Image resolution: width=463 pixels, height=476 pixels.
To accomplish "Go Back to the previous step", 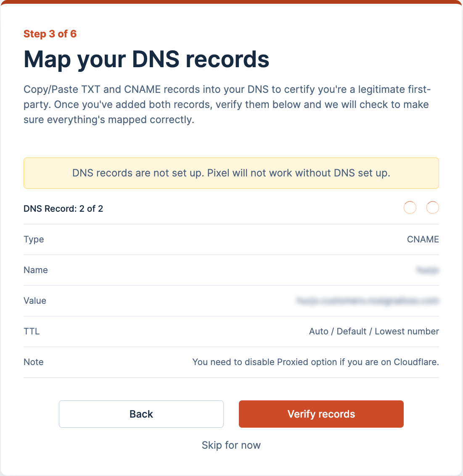I will pos(141,414).
